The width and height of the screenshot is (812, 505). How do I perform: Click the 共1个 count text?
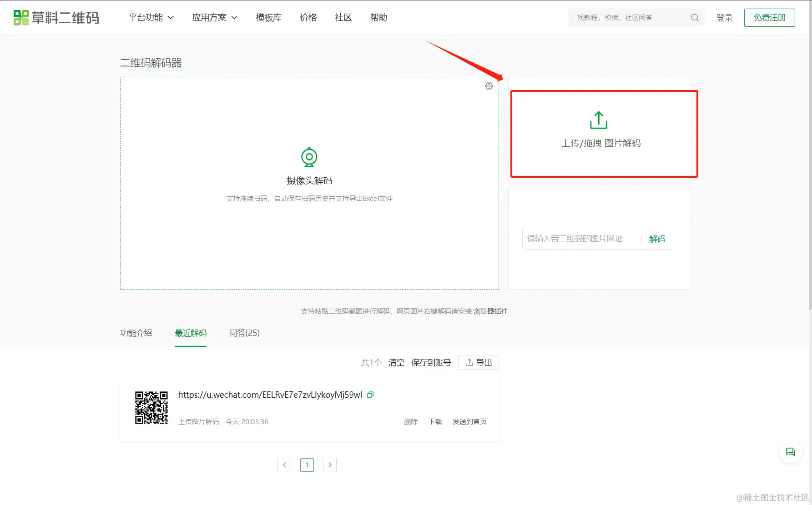click(x=371, y=363)
